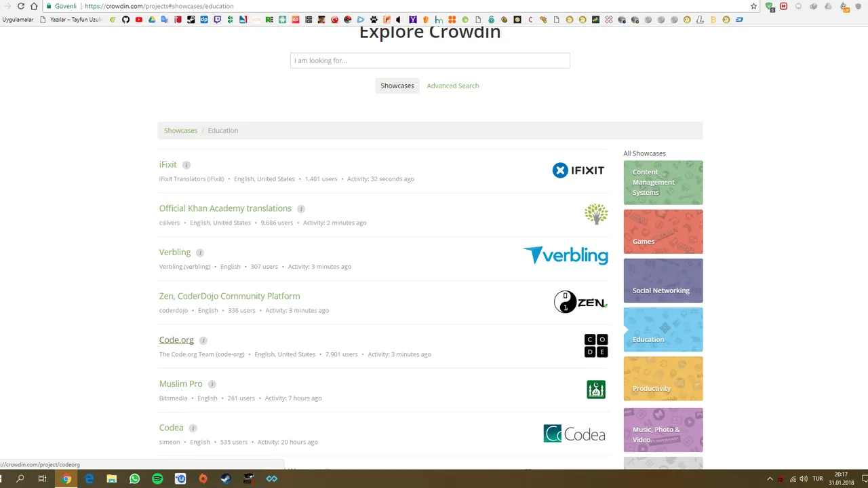Launch Spotify from the taskbar
The width and height of the screenshot is (868, 488).
157,478
